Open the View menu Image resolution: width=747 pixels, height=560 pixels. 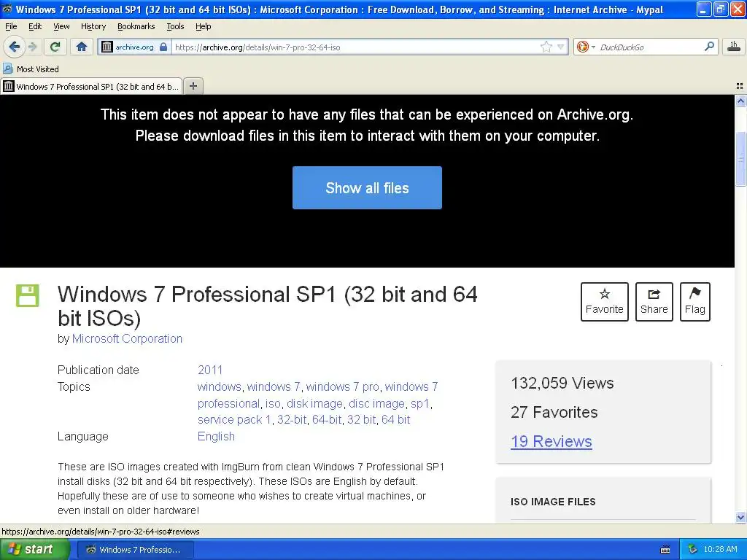point(61,26)
